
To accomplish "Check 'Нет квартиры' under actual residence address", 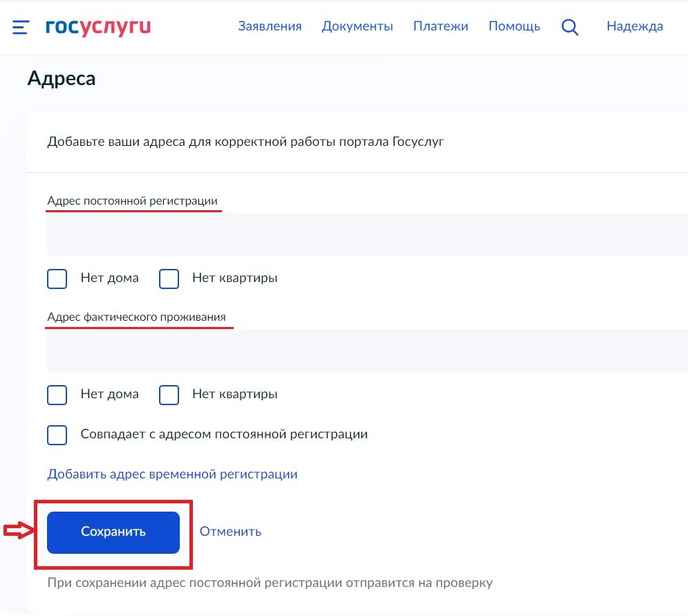I will click(169, 395).
